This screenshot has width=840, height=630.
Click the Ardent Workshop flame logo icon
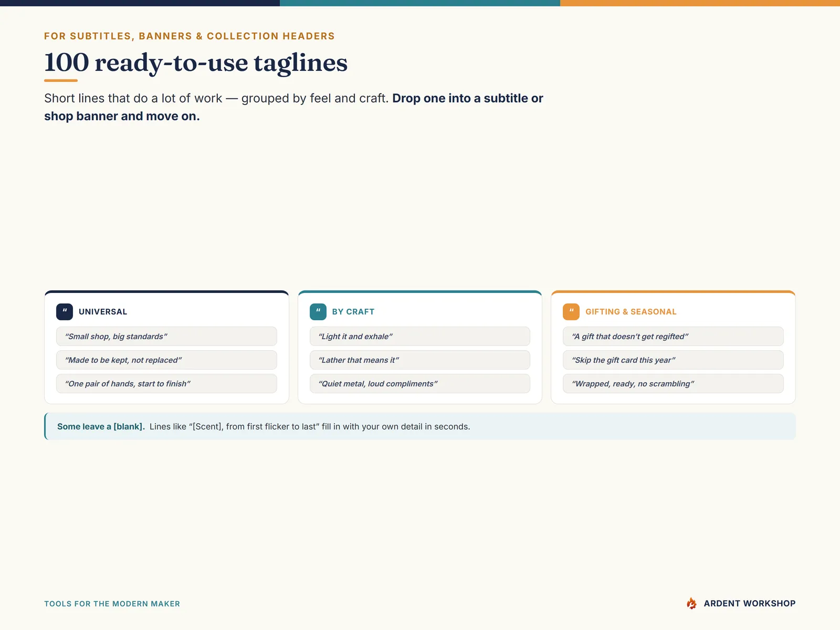point(692,603)
